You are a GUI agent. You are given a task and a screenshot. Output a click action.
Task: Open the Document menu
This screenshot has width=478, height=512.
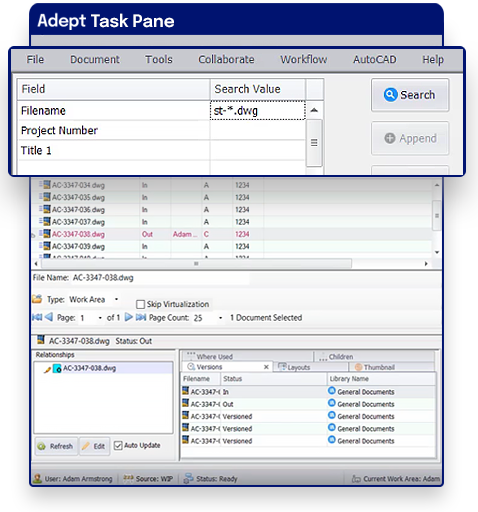point(95,60)
